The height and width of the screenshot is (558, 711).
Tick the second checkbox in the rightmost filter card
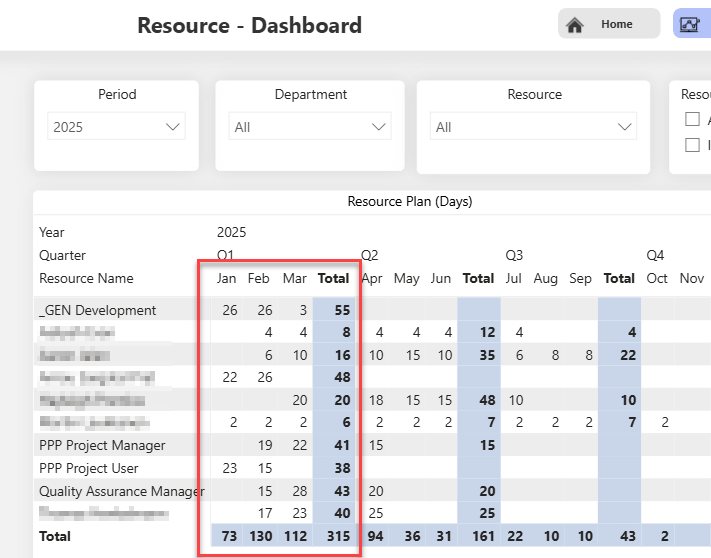click(692, 145)
